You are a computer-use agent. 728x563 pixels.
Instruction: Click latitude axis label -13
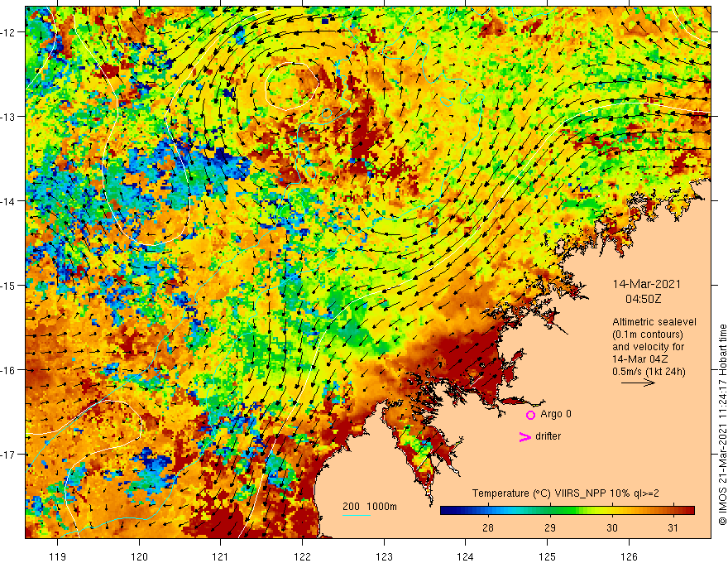click(8, 117)
